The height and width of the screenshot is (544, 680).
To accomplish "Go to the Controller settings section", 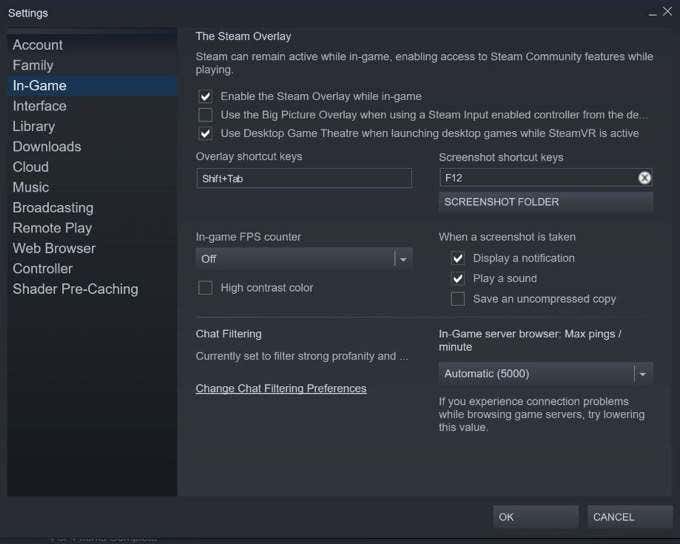I will pos(43,269).
